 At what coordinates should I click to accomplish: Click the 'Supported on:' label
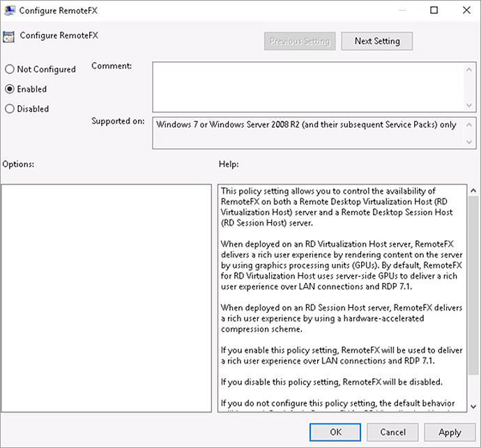pyautogui.click(x=118, y=121)
